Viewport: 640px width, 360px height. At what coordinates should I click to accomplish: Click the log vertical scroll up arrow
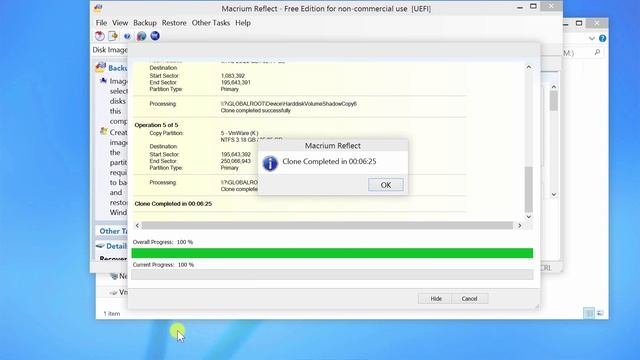pyautogui.click(x=529, y=67)
